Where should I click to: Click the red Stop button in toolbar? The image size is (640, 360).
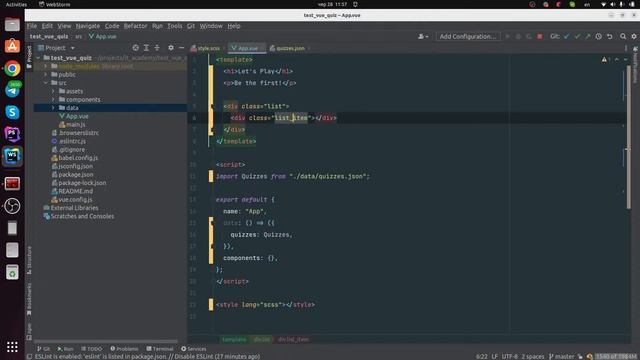tap(540, 36)
